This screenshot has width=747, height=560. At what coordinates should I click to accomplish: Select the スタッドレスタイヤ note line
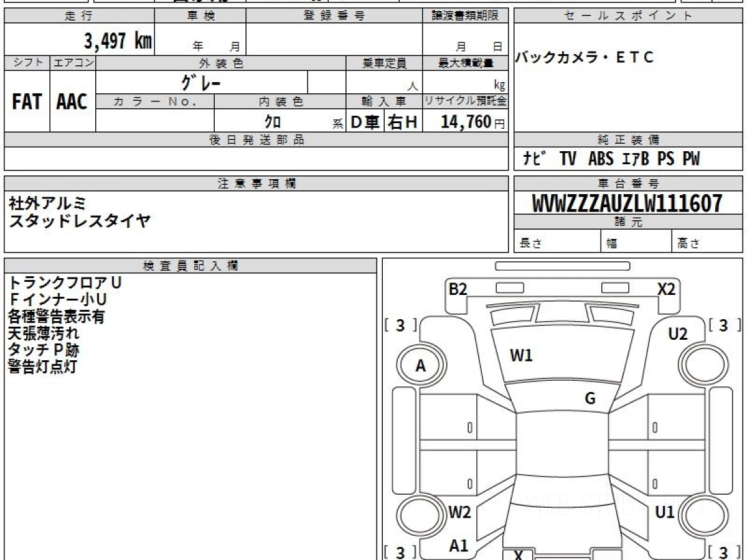point(80,220)
